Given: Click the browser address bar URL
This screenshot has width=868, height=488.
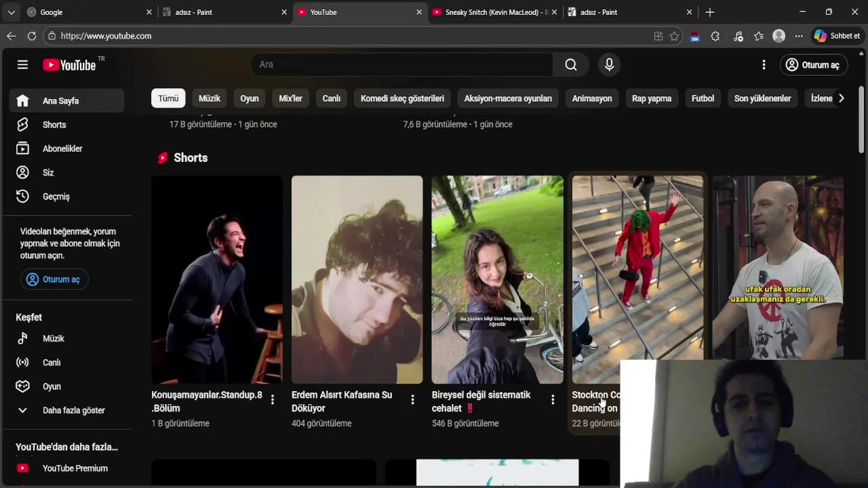Looking at the screenshot, I should 106,36.
